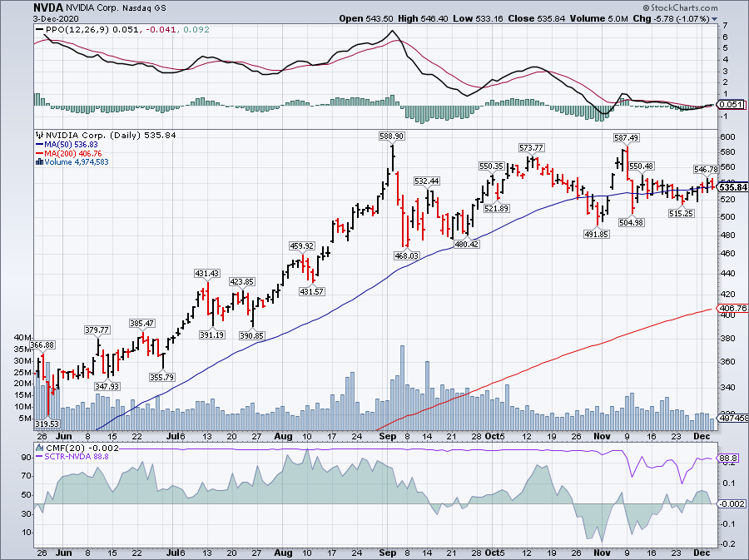Click the 319.53 low price label
Image resolution: width=749 pixels, height=560 pixels.
(x=47, y=424)
